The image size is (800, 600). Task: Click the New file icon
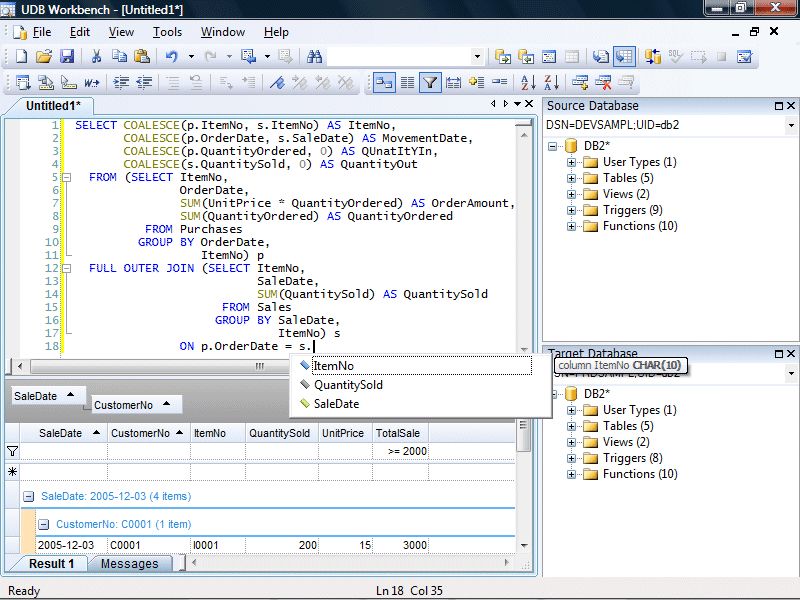(22, 57)
